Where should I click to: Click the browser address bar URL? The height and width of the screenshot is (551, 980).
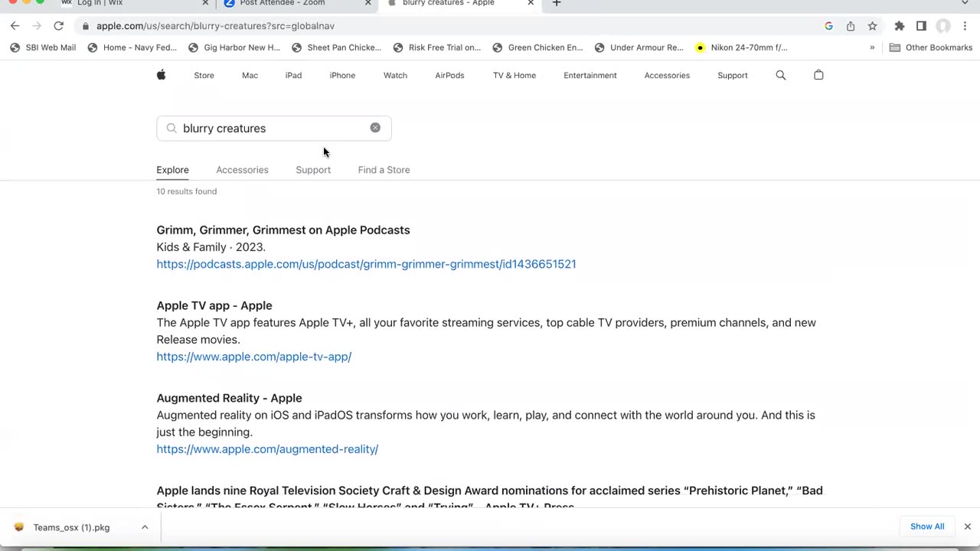pos(215,26)
